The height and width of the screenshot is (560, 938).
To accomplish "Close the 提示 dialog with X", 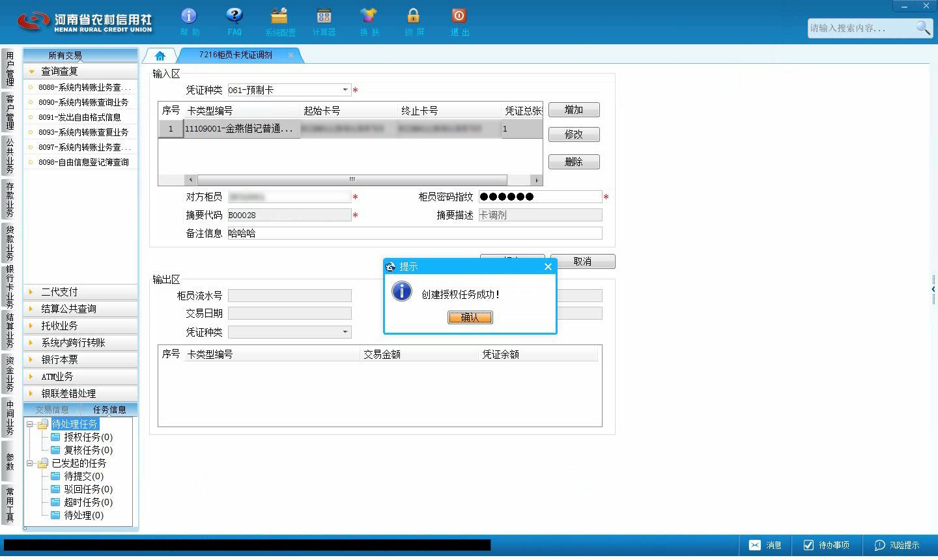I will (548, 266).
